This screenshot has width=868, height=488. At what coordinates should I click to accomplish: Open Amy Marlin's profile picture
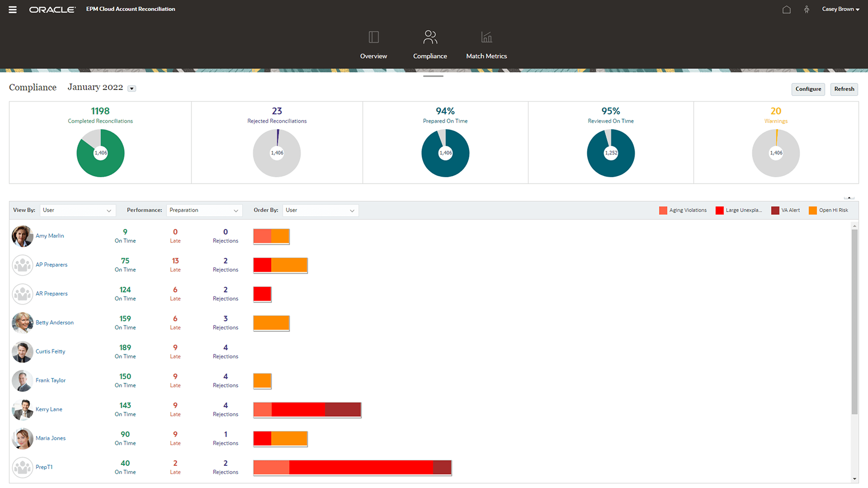22,236
